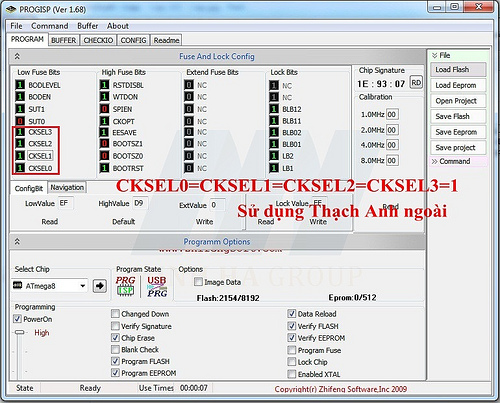This screenshot has height=403, width=500.
Task: Enable the Verify Signature checkbox
Action: click(115, 326)
